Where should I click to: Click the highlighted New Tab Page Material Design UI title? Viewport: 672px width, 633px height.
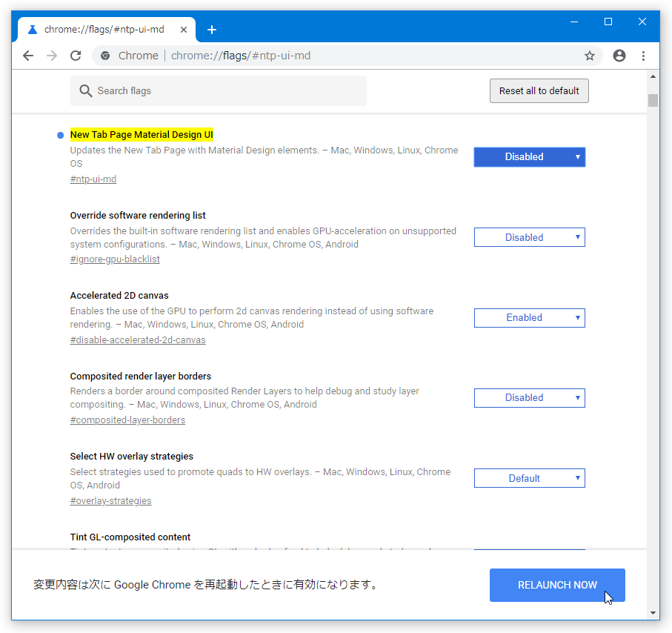[142, 135]
